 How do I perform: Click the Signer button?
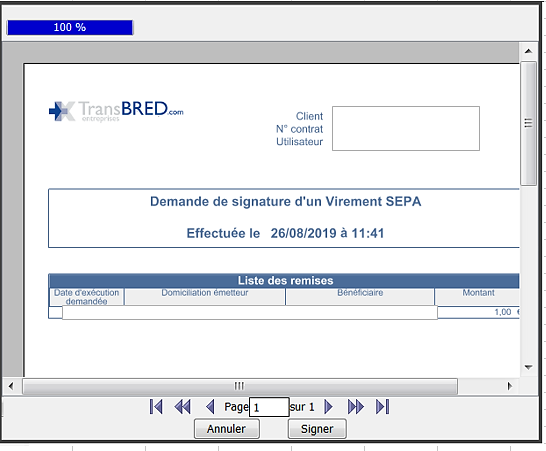[x=317, y=429]
